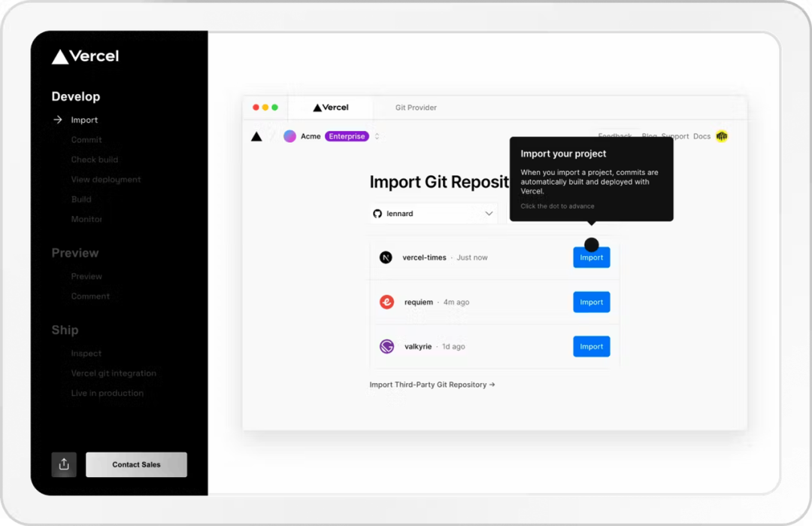
Task: Click the 'Click the dot to advance' hint
Action: (557, 206)
